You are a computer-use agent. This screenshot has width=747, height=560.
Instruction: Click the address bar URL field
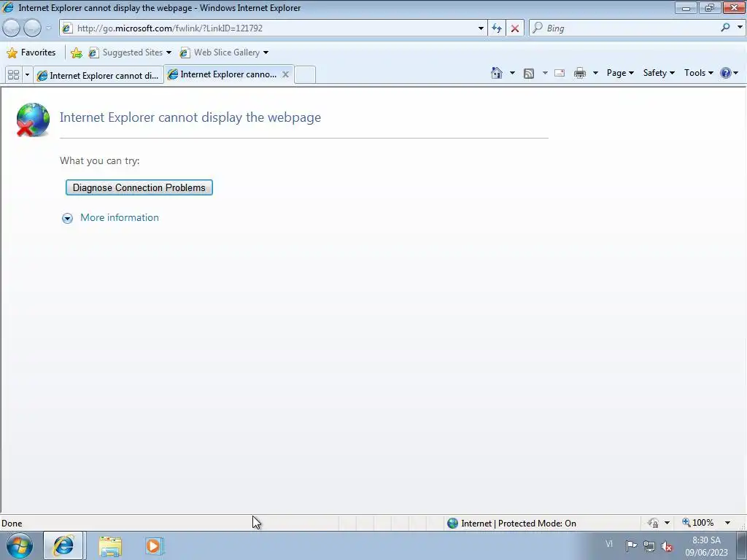268,28
